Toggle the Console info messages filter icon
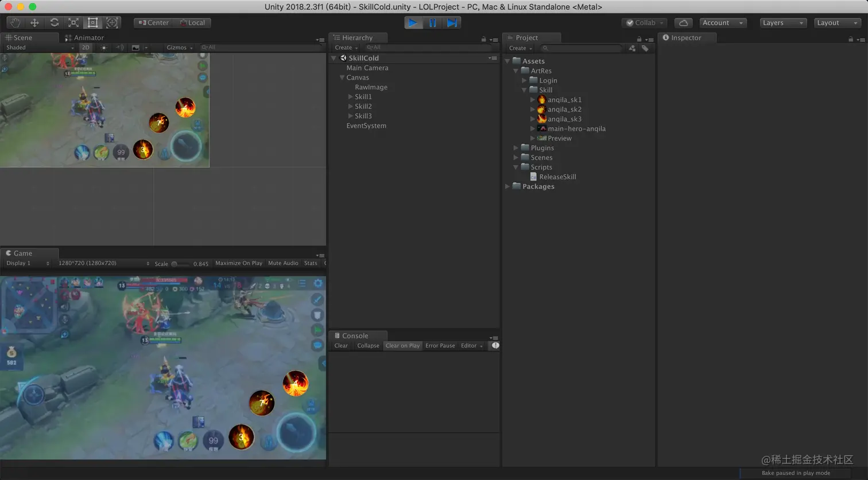Screen dimensions: 868x480 point(495,346)
